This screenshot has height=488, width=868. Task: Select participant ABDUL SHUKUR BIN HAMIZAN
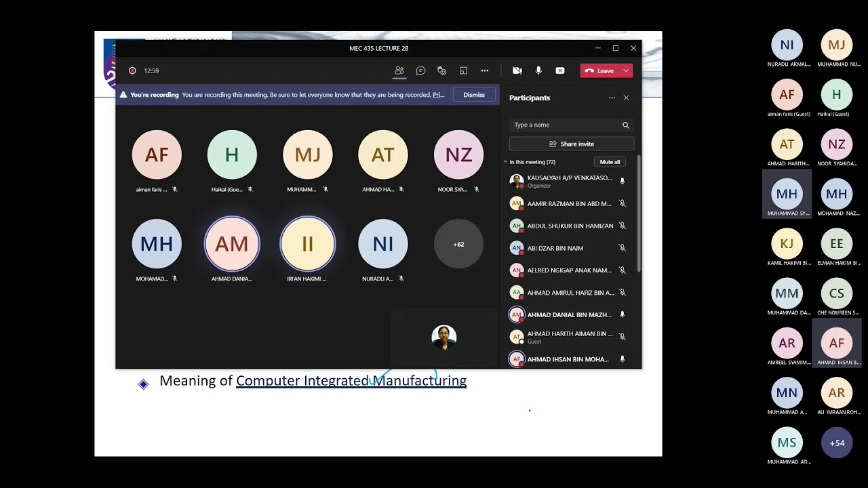point(570,226)
